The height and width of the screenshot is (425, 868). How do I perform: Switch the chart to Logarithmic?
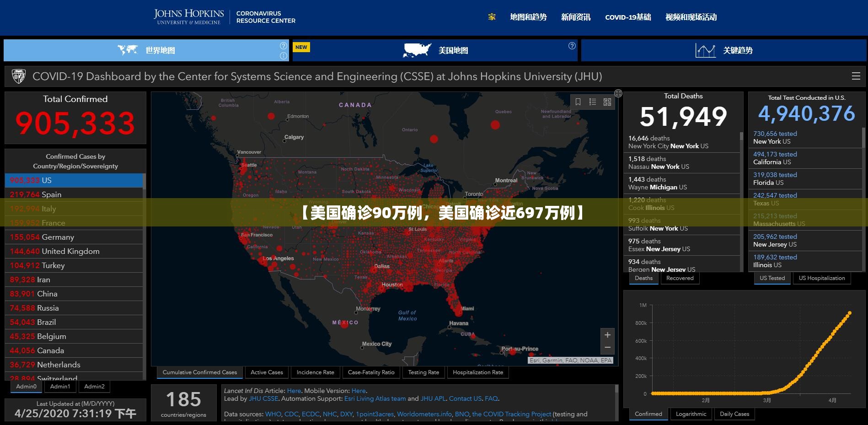691,414
